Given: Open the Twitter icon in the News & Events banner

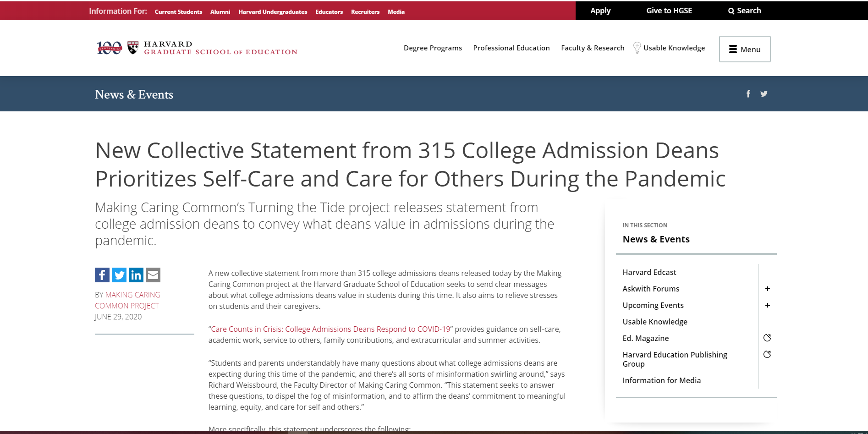Looking at the screenshot, I should point(764,93).
